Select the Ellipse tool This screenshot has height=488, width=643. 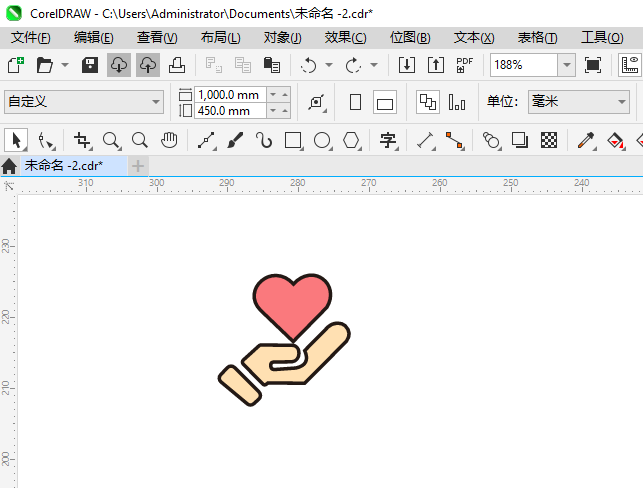coord(323,140)
